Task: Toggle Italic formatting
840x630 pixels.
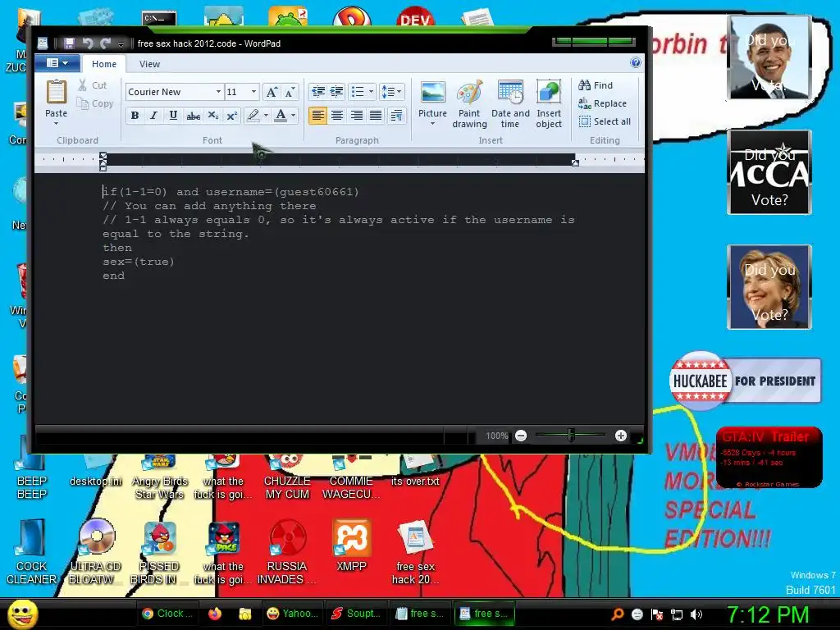Action: [153, 115]
